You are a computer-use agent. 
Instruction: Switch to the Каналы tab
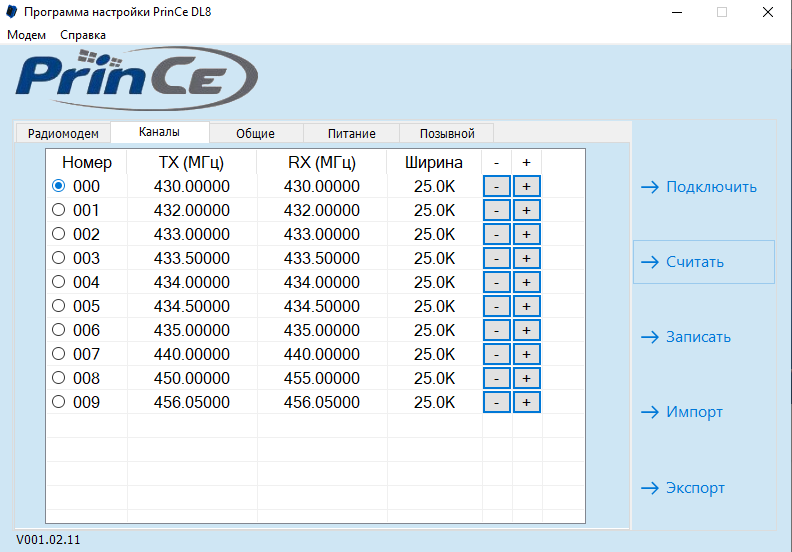click(x=159, y=132)
